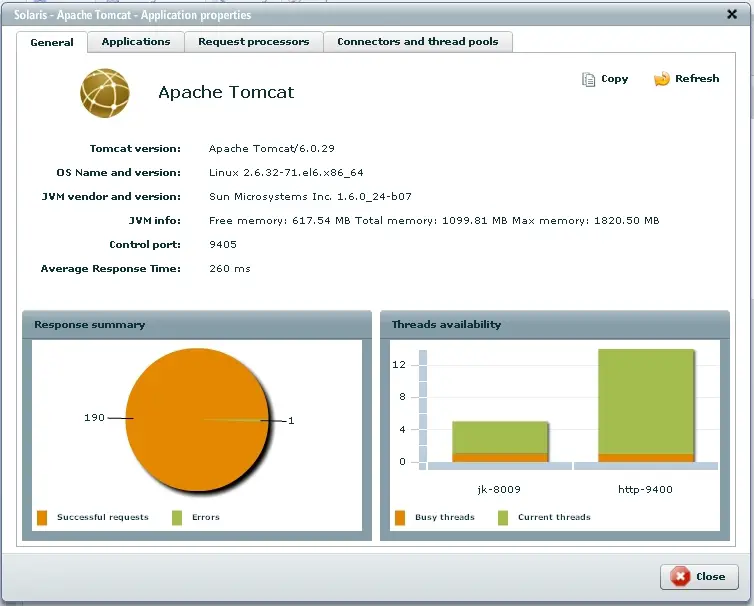Viewport: 754px width, 606px height.
Task: Click the Tomcat version label
Action: [135, 149]
